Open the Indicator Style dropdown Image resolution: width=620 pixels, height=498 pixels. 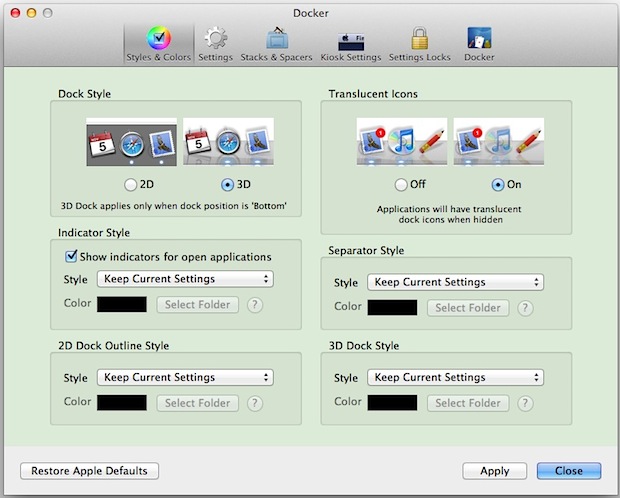coord(185,279)
